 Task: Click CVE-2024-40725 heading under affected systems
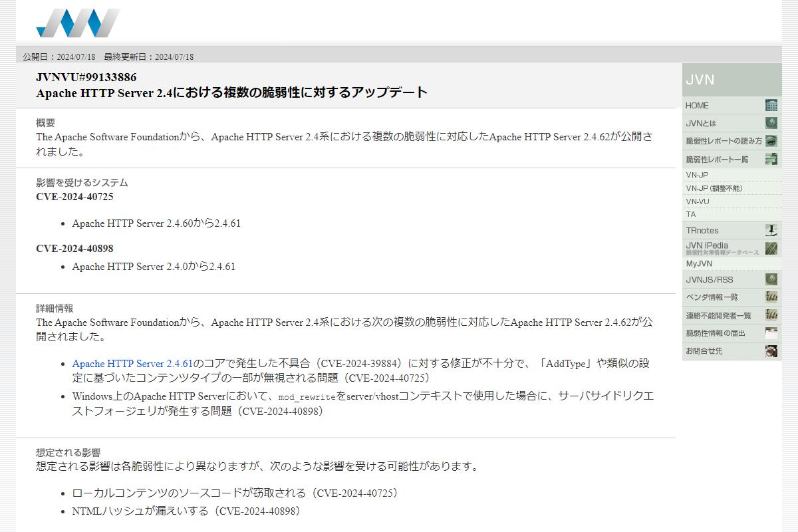pos(74,197)
